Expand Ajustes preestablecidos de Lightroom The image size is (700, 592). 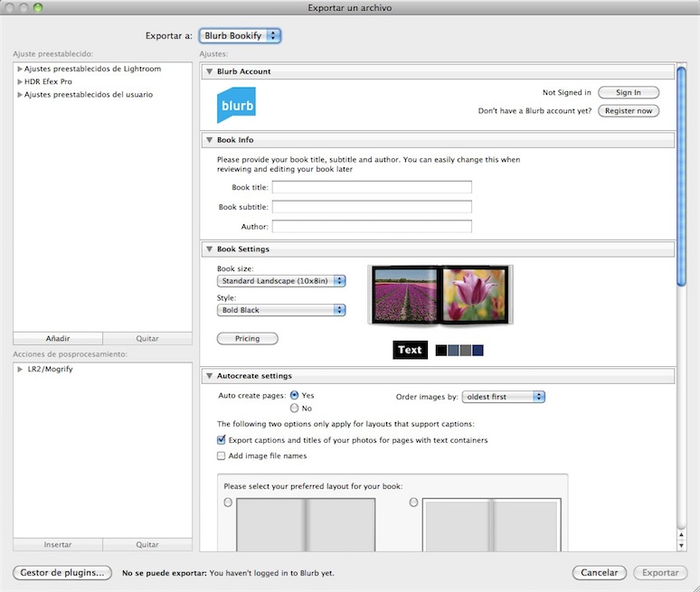click(x=20, y=69)
